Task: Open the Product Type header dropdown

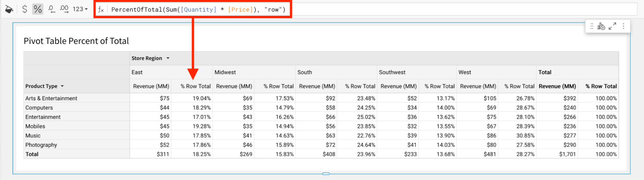Action: pos(62,86)
